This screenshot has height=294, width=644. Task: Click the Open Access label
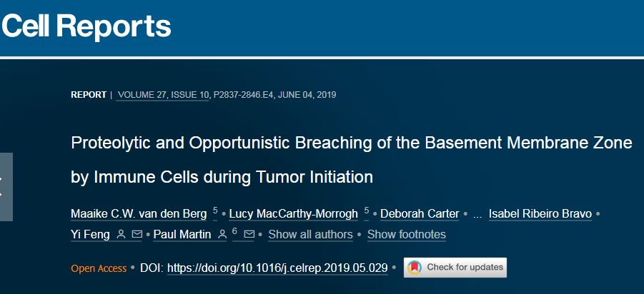(x=98, y=268)
